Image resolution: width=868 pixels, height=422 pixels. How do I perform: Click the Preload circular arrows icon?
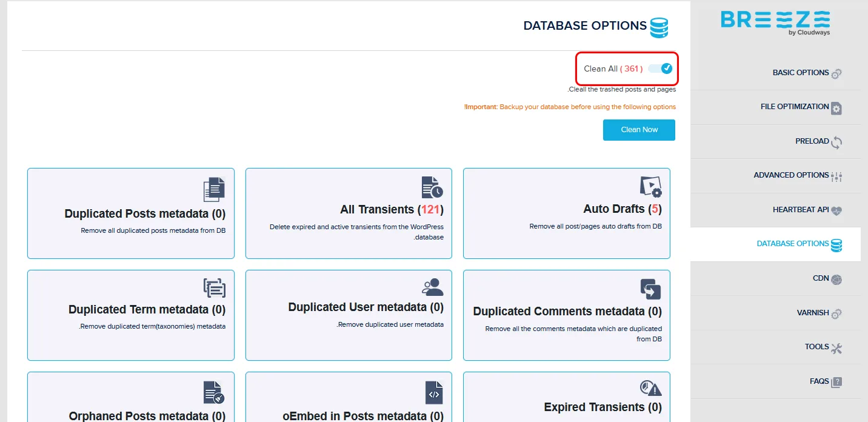pyautogui.click(x=836, y=142)
